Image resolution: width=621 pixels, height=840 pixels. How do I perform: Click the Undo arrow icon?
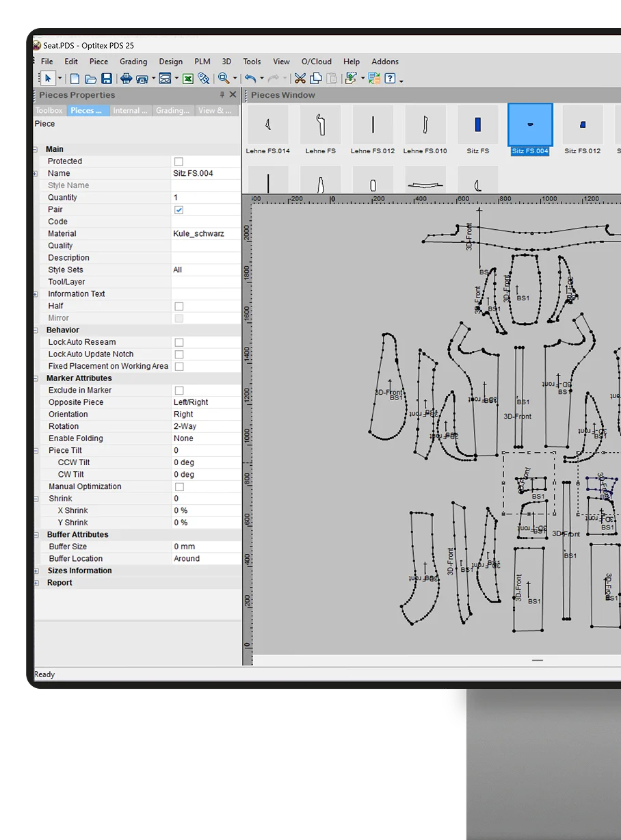pos(250,79)
